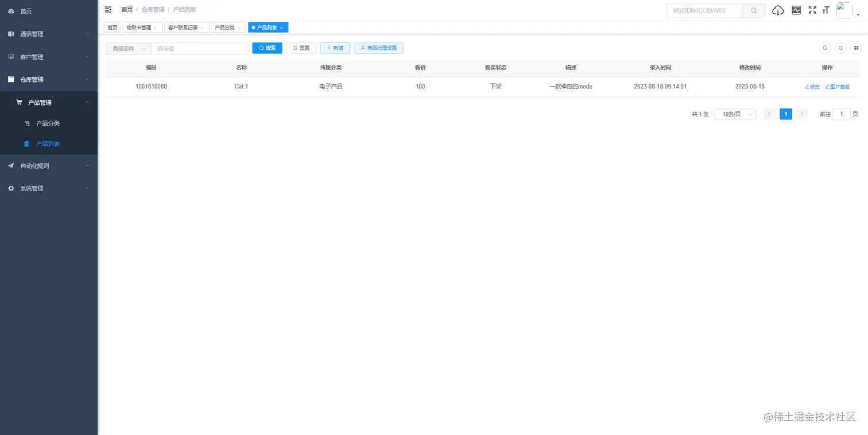This screenshot has height=435, width=868.
Task: Open the 商品名称 search field dropdown
Action: click(x=129, y=49)
